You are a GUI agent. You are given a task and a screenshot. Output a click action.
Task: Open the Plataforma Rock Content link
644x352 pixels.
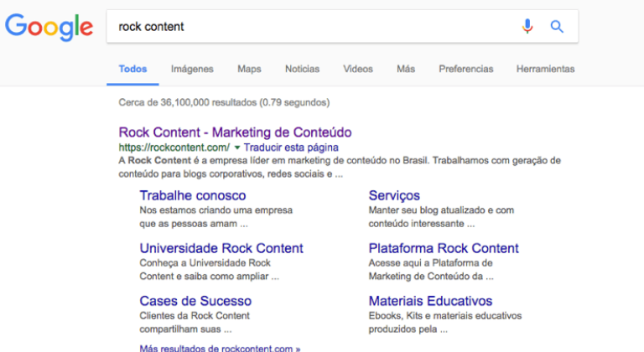444,248
